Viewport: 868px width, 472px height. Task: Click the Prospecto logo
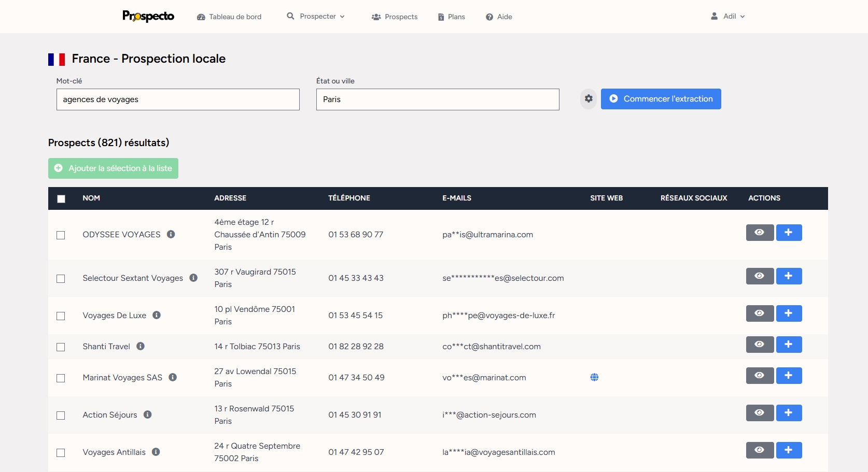[148, 16]
